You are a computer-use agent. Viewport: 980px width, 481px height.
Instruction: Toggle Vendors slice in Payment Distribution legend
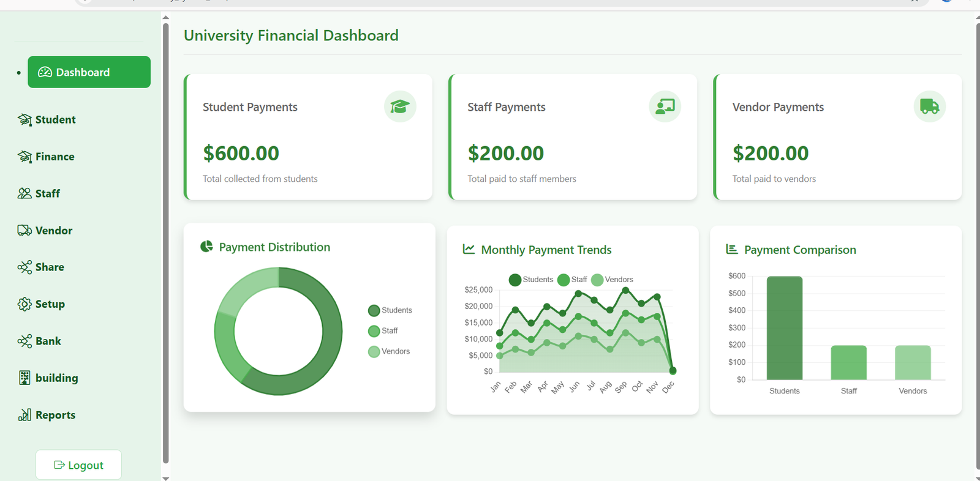point(389,351)
